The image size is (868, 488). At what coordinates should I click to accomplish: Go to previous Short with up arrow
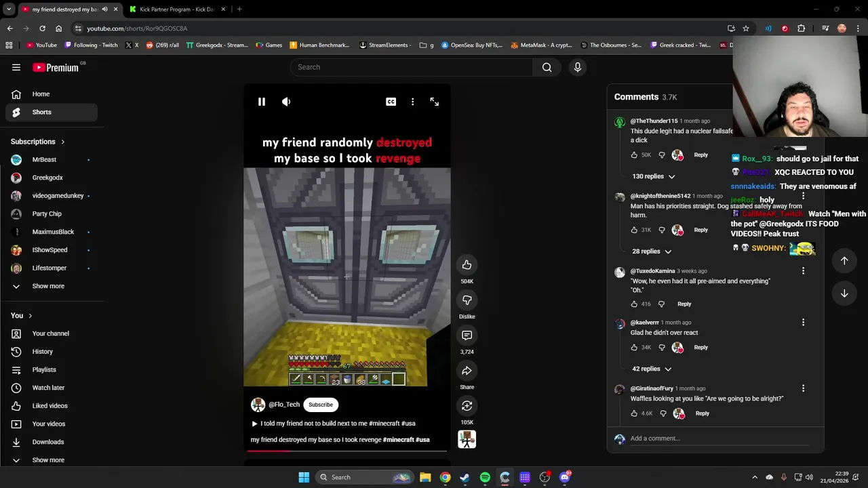tap(844, 261)
